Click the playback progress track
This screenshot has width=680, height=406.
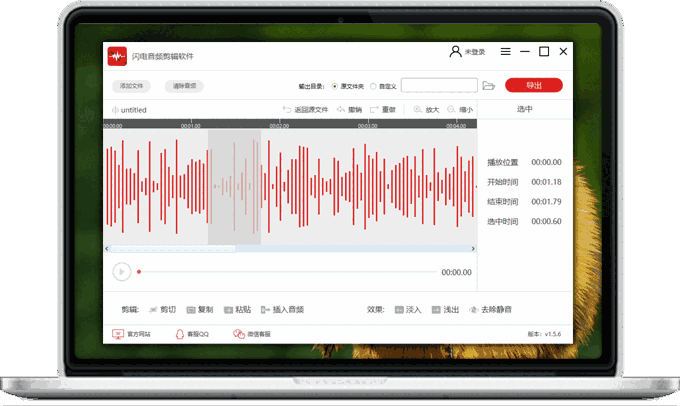click(288, 272)
